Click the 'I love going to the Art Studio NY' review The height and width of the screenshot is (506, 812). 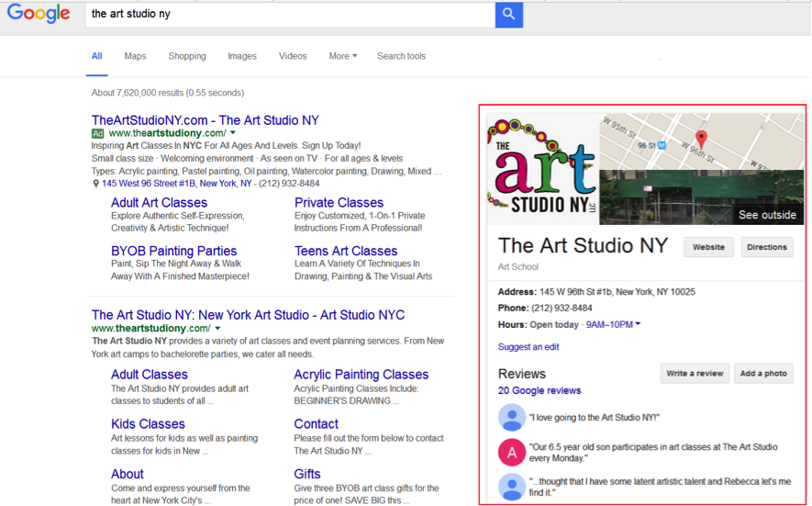click(594, 417)
